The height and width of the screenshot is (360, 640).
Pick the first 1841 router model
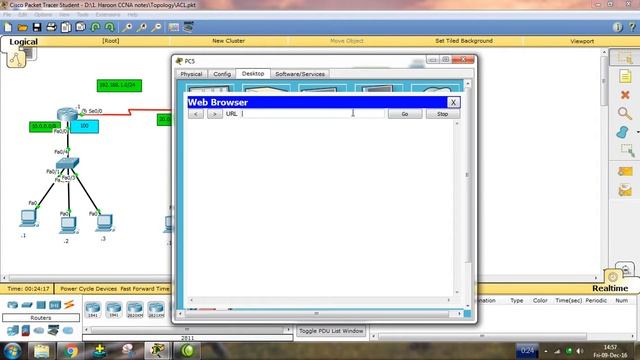pyautogui.click(x=93, y=309)
